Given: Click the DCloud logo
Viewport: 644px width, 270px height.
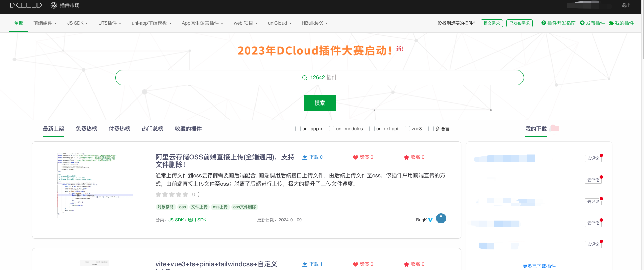Looking at the screenshot, I should click(x=26, y=5).
